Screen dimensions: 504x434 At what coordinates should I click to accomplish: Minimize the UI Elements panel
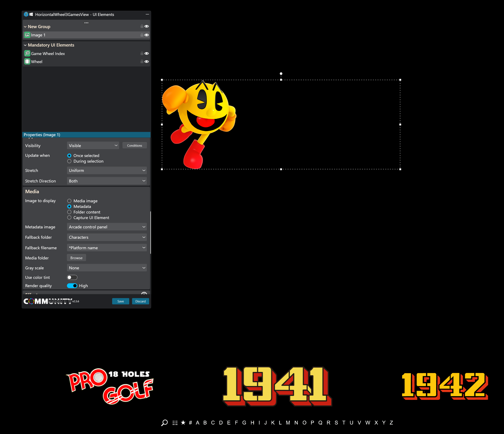147,14
